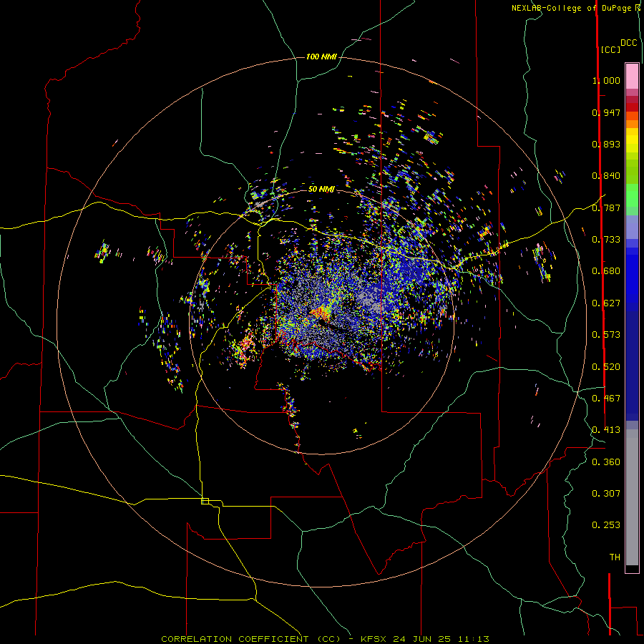This screenshot has width=644, height=644.
Task: Pick the bright green segment of the color bar
Action: [632, 195]
